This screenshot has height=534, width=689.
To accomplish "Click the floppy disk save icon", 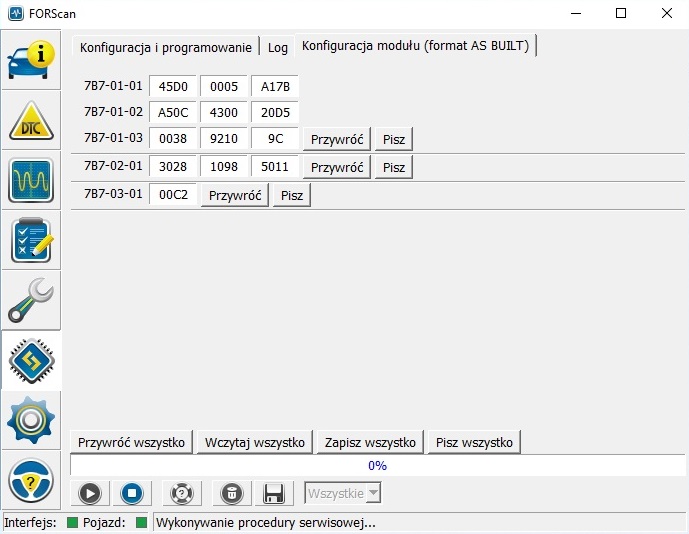I will click(272, 493).
